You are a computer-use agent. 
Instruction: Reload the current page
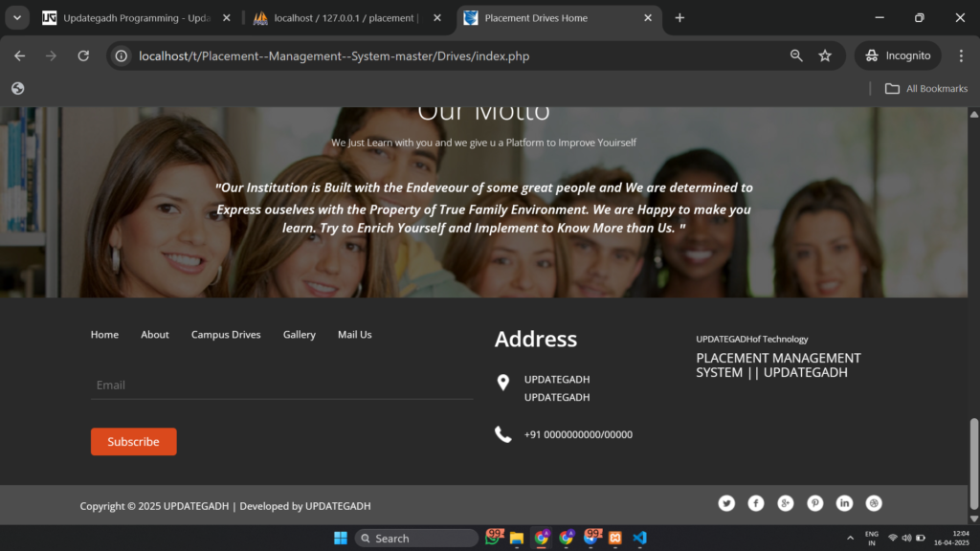(83, 55)
